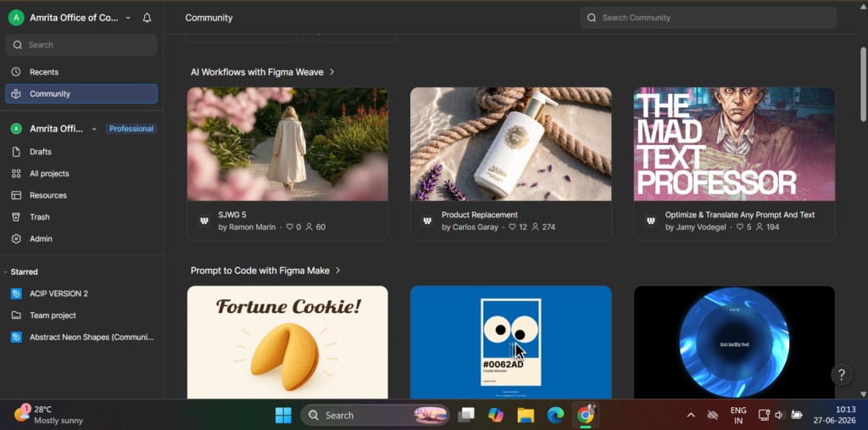Open the blue swirl orb thumbnail
This screenshot has height=430, width=868.
[734, 343]
